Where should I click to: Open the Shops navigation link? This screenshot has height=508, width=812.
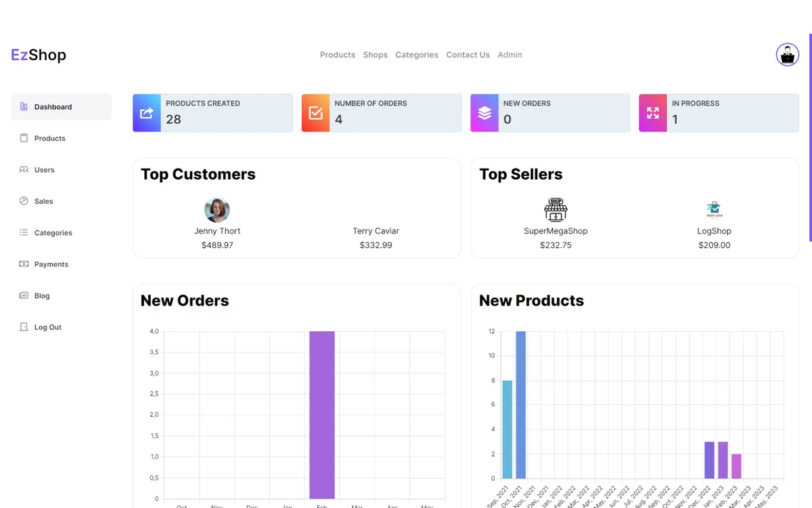(376, 55)
